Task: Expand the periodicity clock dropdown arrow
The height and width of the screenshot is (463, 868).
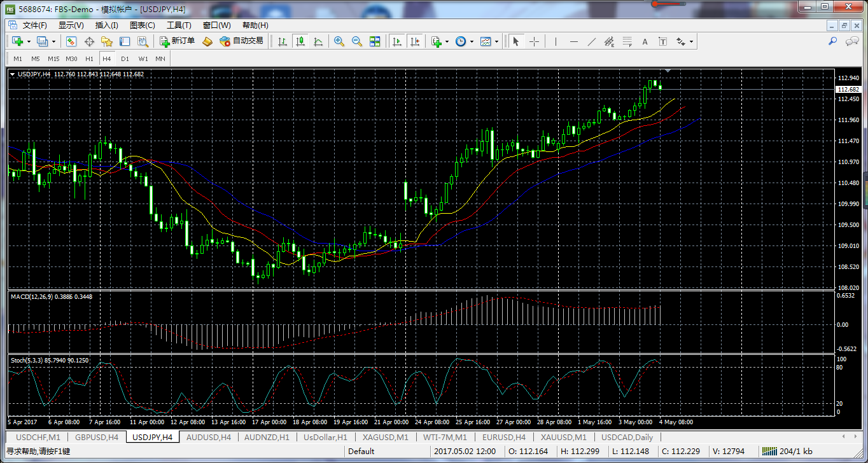Action: 472,41
